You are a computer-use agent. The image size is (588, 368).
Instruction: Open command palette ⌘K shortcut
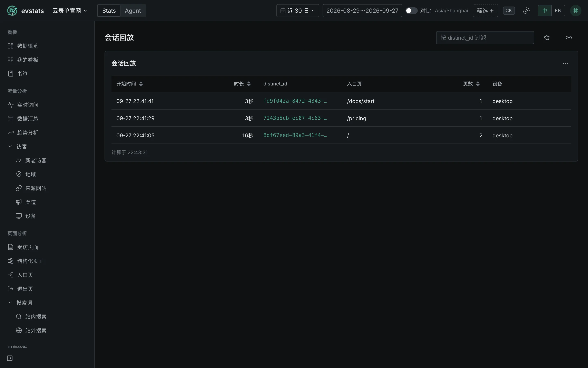point(509,11)
